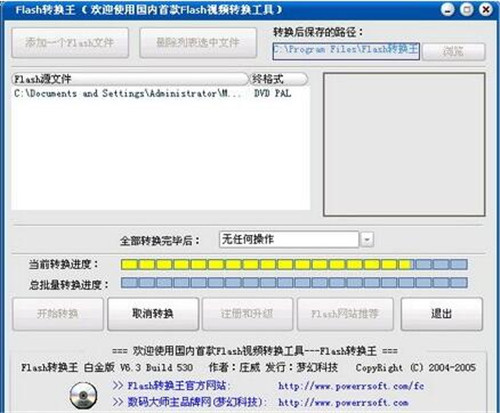Click the save path input field
Image resolution: width=500 pixels, height=413 pixels.
pyautogui.click(x=346, y=51)
